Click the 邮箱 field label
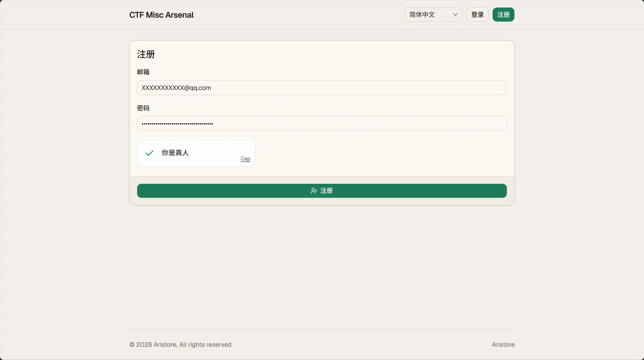Image resolution: width=644 pixels, height=360 pixels. (x=143, y=72)
